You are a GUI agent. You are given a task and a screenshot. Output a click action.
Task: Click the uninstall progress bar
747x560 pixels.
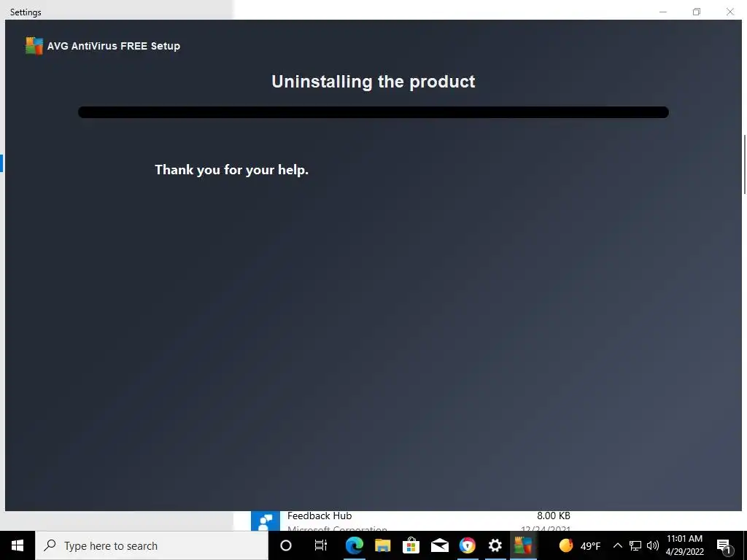click(x=373, y=112)
